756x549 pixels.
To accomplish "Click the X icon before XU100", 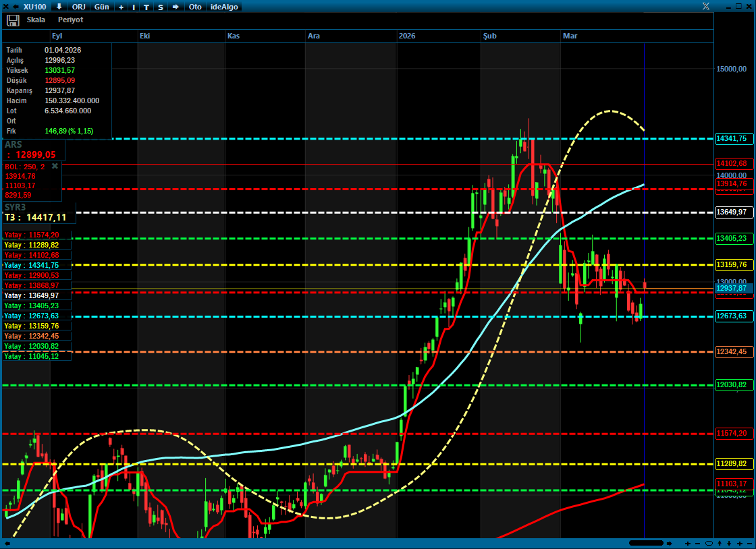I will click(x=6, y=7).
